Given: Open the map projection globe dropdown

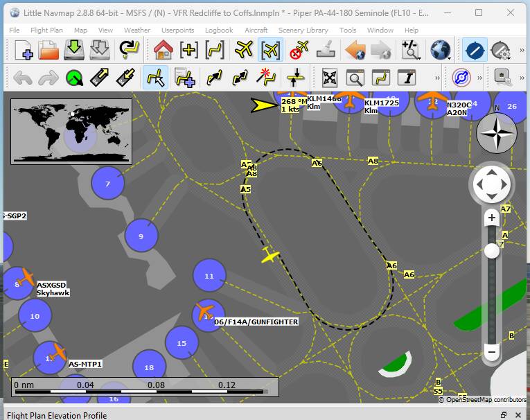Looking at the screenshot, I should click(x=441, y=51).
